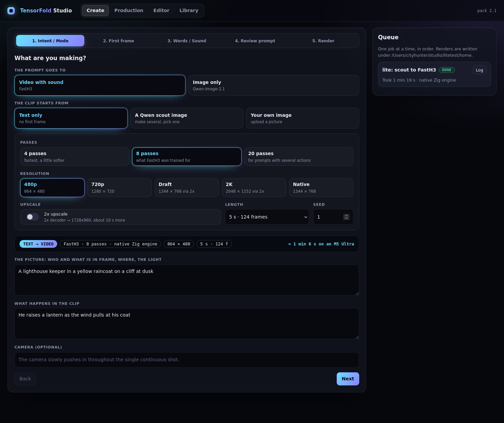Choose A Qwen scout image start
Image resolution: width=504 pixels, height=423 pixels.
coord(187,118)
